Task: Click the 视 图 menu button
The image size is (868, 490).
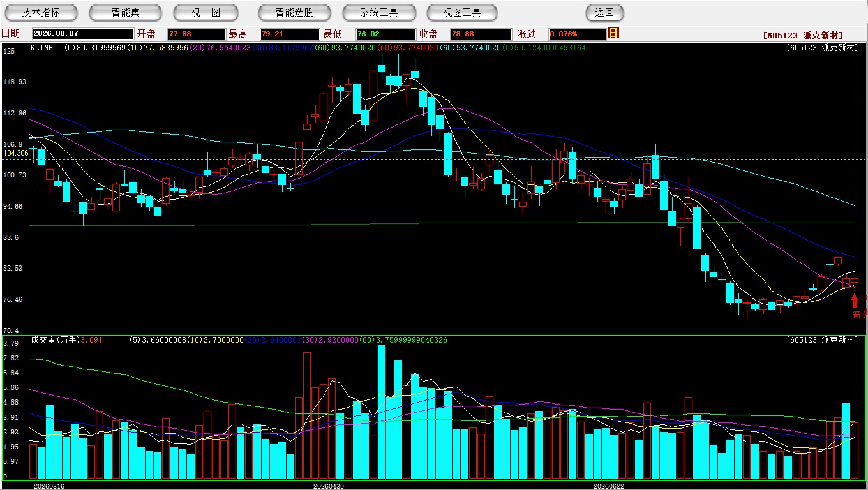Action: click(x=206, y=12)
